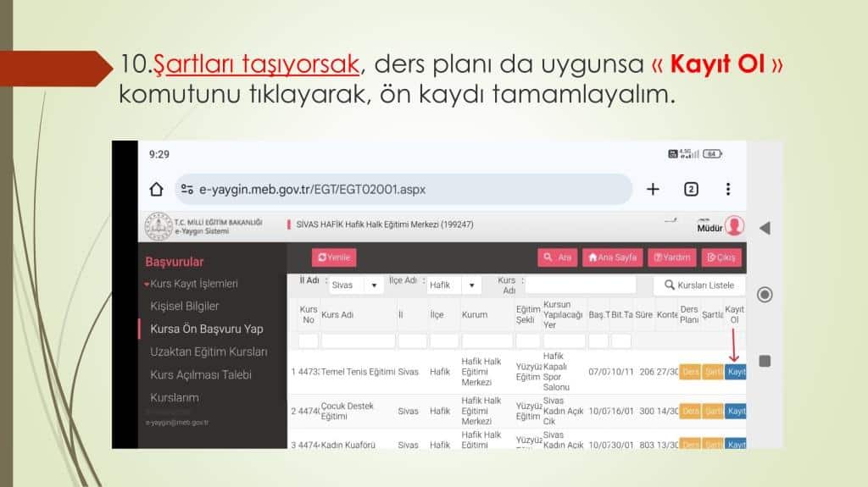Click the Şartları taşıyorsak underlined link
Image resolution: width=868 pixels, height=487 pixels.
(x=256, y=64)
